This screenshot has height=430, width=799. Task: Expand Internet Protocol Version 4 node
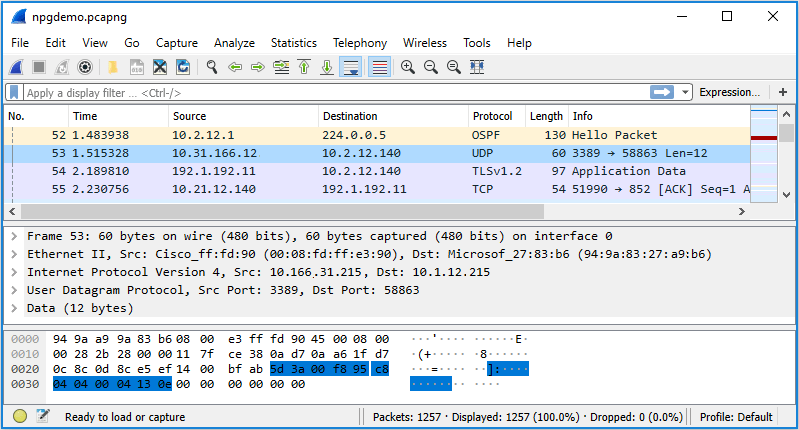[x=14, y=272]
